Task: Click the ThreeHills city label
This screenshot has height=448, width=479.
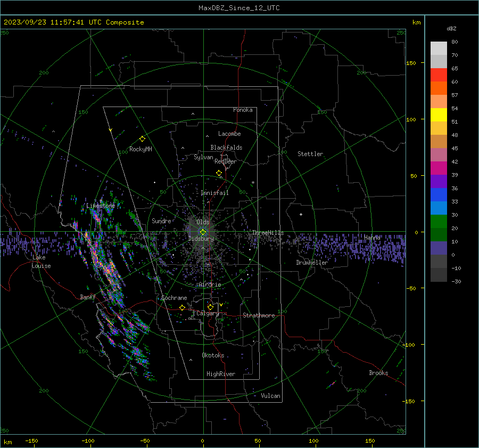Action: point(268,233)
